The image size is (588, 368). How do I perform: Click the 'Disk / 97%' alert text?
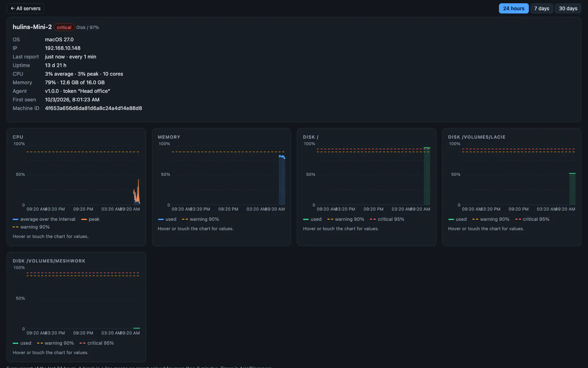pyautogui.click(x=88, y=27)
